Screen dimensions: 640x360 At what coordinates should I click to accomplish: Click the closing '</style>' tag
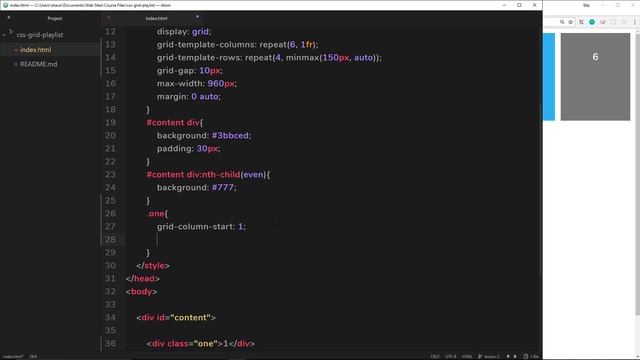(x=153, y=265)
